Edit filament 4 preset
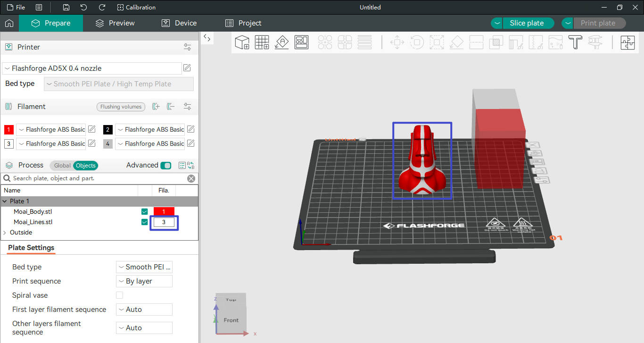Image resolution: width=644 pixels, height=343 pixels. (191, 143)
